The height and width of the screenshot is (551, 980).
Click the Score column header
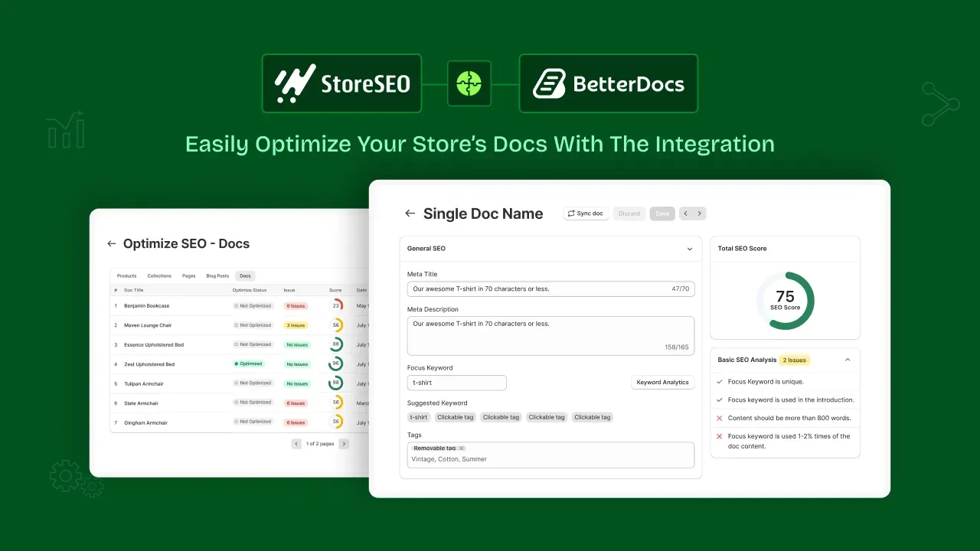(x=335, y=290)
